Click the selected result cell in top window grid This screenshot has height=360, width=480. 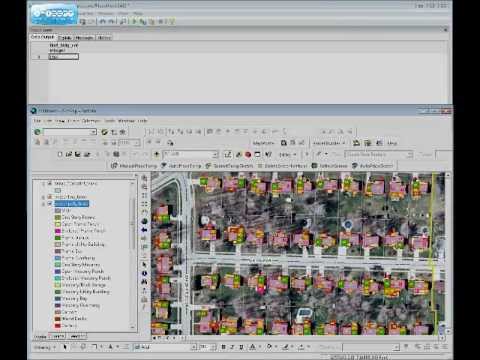tap(64, 57)
